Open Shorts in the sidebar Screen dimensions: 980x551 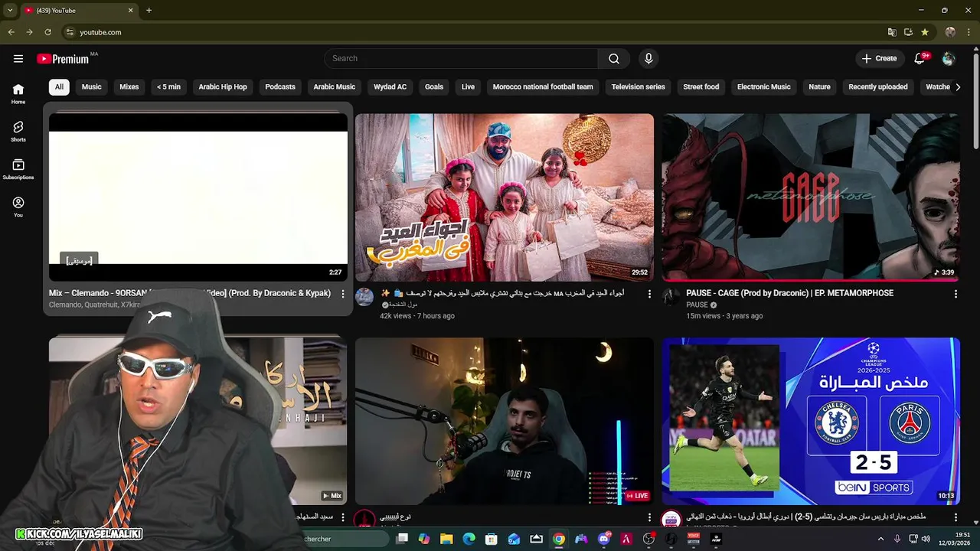18,131
